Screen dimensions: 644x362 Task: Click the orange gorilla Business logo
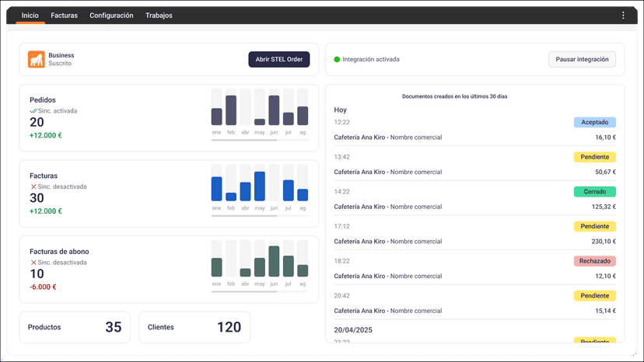pos(36,59)
